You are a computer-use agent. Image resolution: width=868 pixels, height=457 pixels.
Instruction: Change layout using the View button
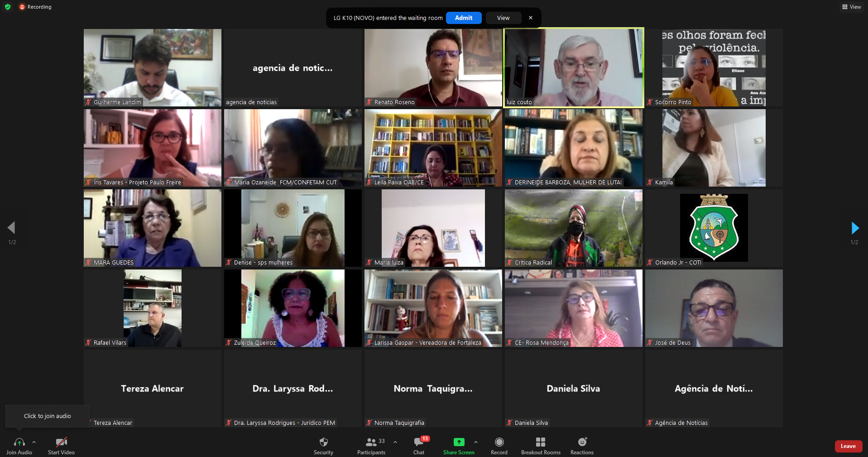[x=851, y=7]
